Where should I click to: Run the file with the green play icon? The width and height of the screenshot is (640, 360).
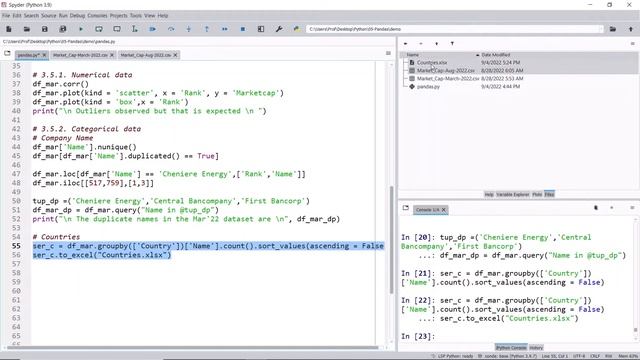[80, 29]
